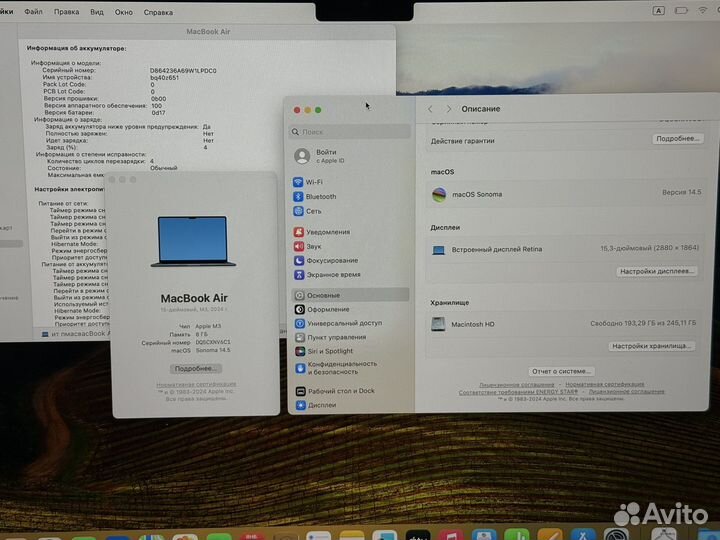Open Настройки дисплеев button
This screenshot has height=540, width=720.
pyautogui.click(x=656, y=271)
